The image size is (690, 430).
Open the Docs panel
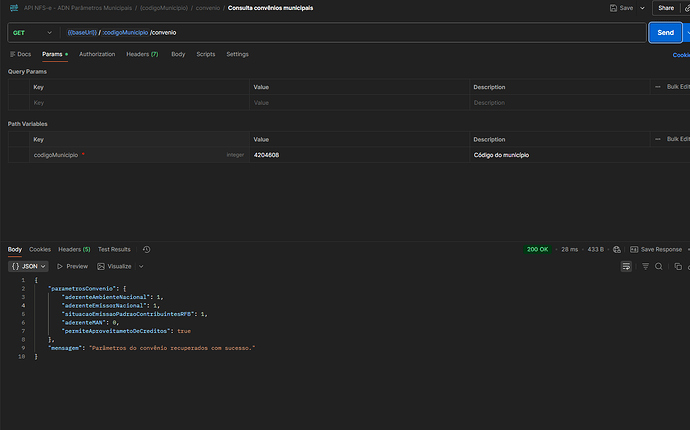point(20,54)
